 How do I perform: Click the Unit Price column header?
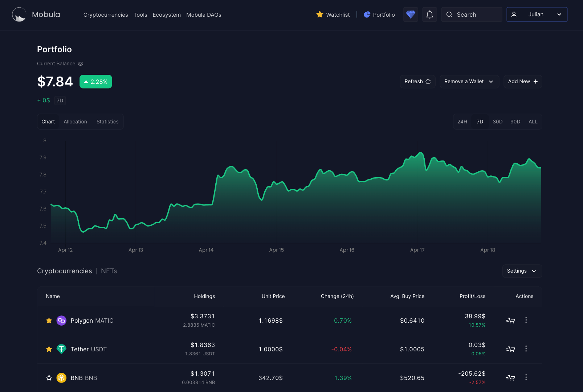pos(273,296)
